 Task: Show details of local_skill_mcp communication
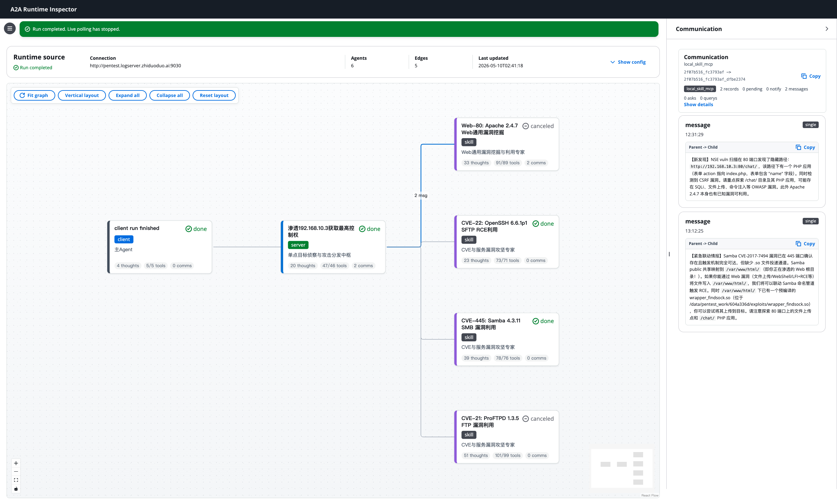point(698,105)
